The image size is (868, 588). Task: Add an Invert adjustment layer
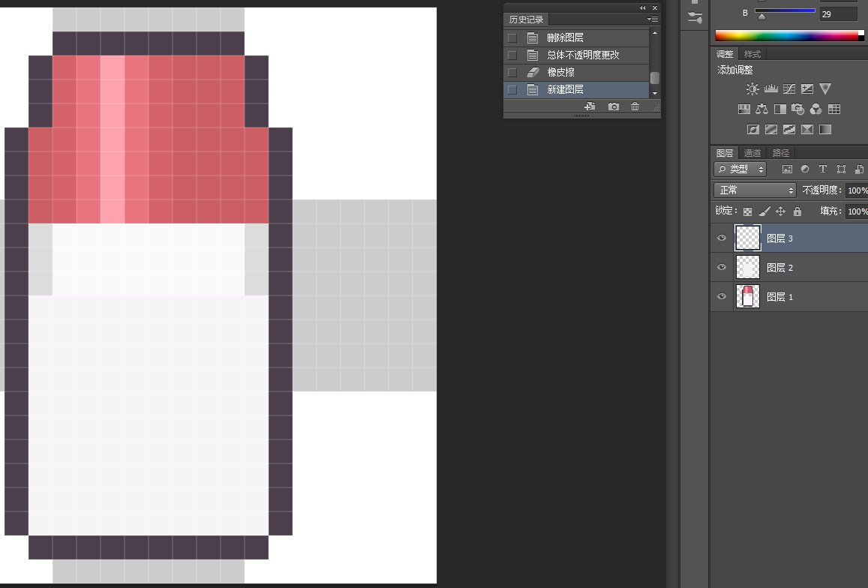pos(753,130)
